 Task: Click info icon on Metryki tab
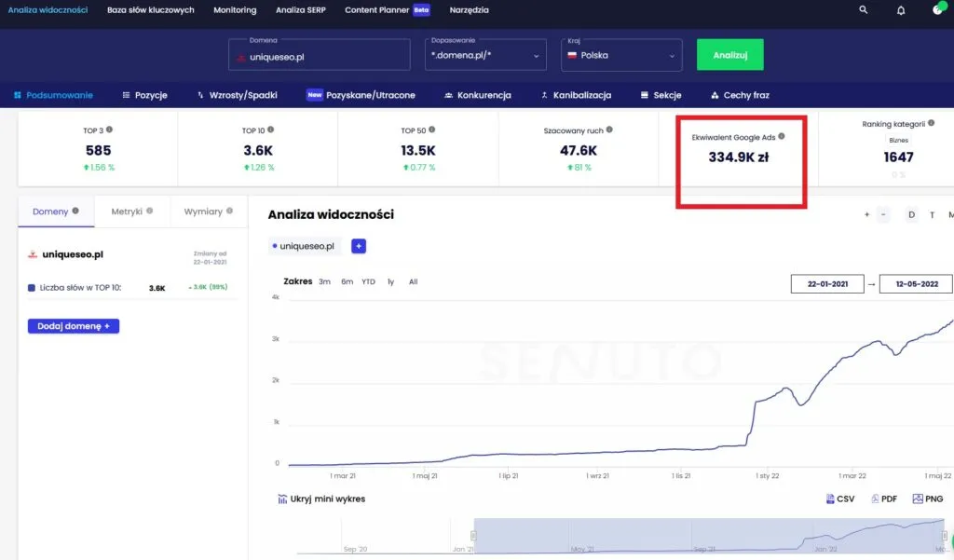[150, 211]
